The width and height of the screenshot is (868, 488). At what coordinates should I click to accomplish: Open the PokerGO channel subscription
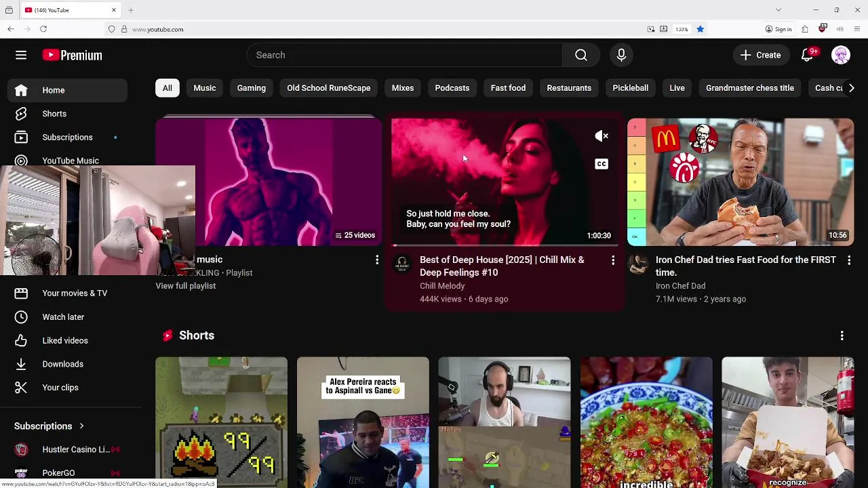(x=67, y=473)
